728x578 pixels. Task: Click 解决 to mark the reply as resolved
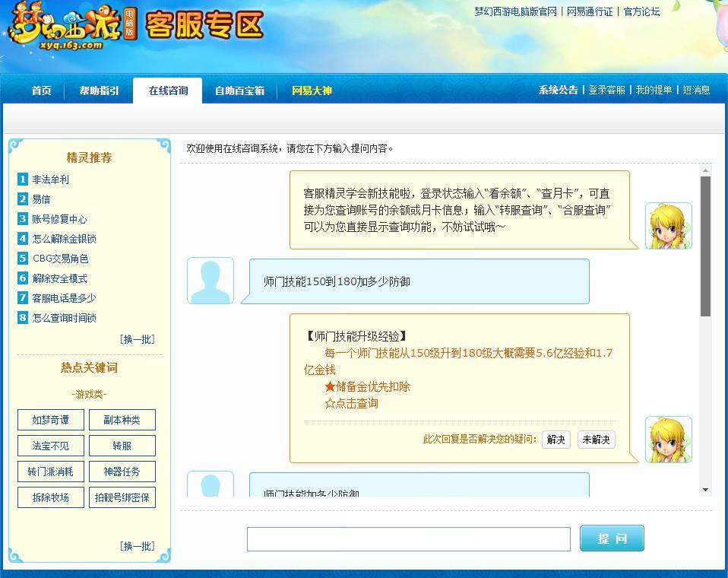(x=555, y=439)
